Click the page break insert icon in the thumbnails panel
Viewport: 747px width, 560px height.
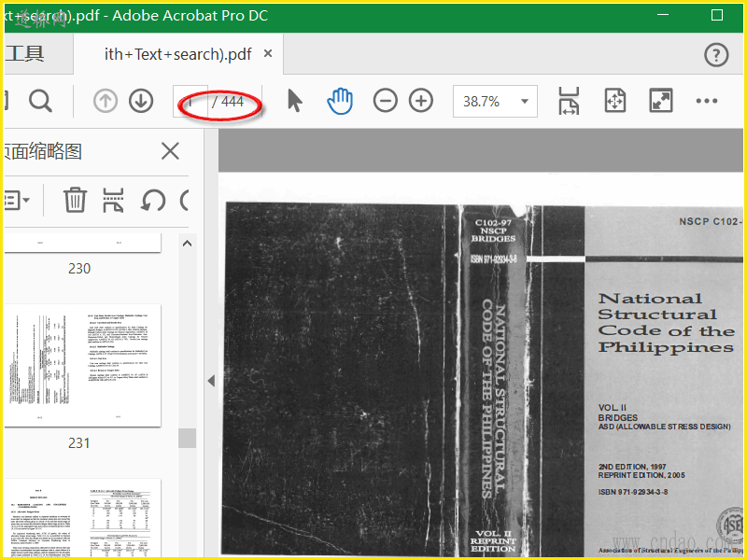point(113,200)
